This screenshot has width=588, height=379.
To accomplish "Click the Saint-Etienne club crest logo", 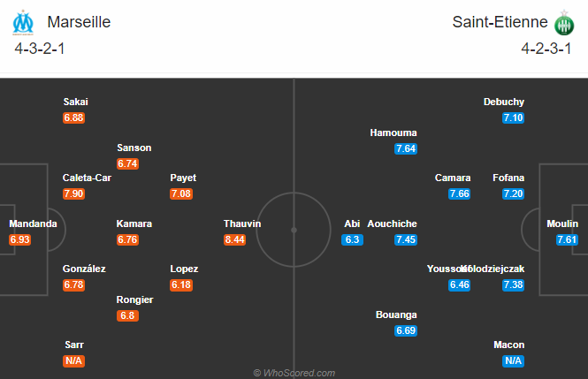I will point(564,23).
